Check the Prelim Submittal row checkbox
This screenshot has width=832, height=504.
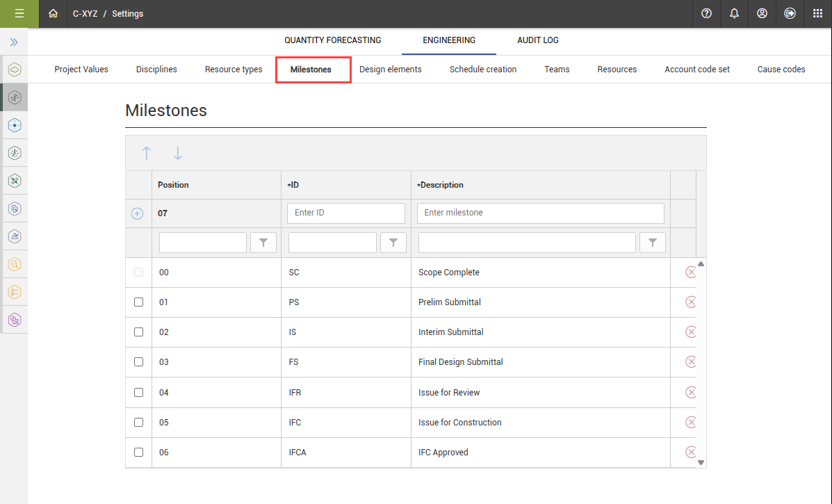tap(138, 302)
